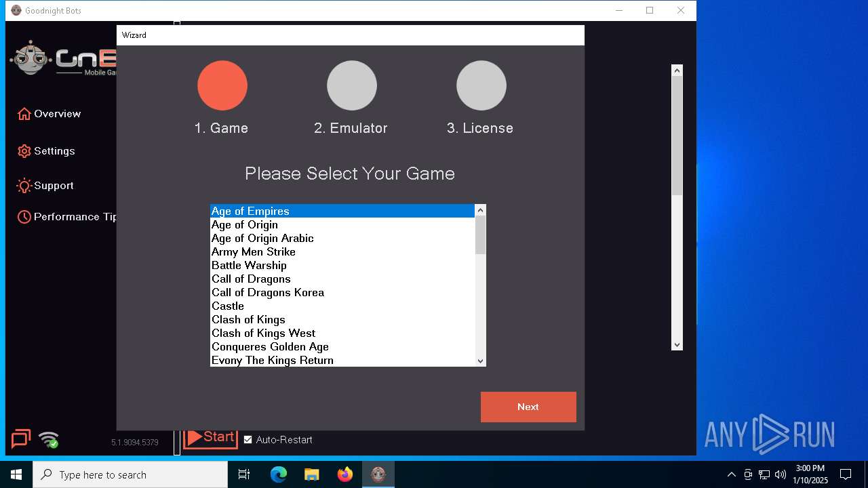Select step 1 Game circle
The image size is (868, 488).
[222, 85]
